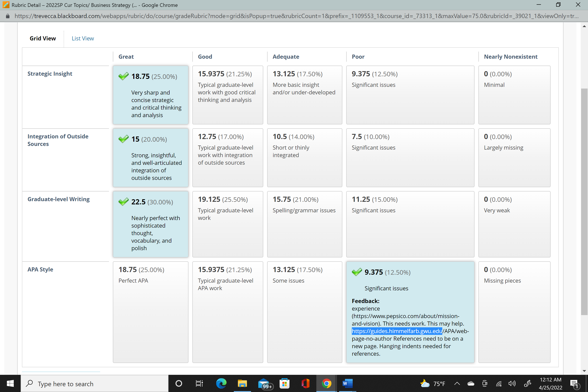588x392 pixels.
Task: Select APA Style Missing pieces 0 cell
Action: point(514,312)
